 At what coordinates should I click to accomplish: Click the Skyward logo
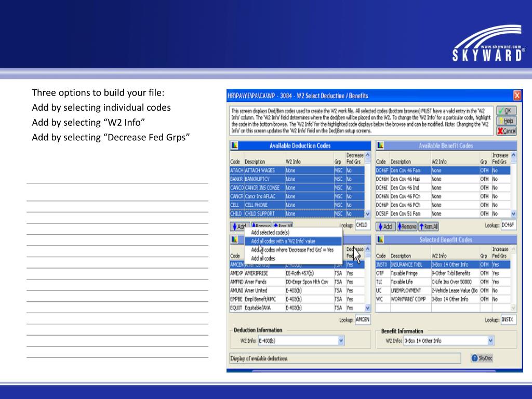[x=488, y=44]
